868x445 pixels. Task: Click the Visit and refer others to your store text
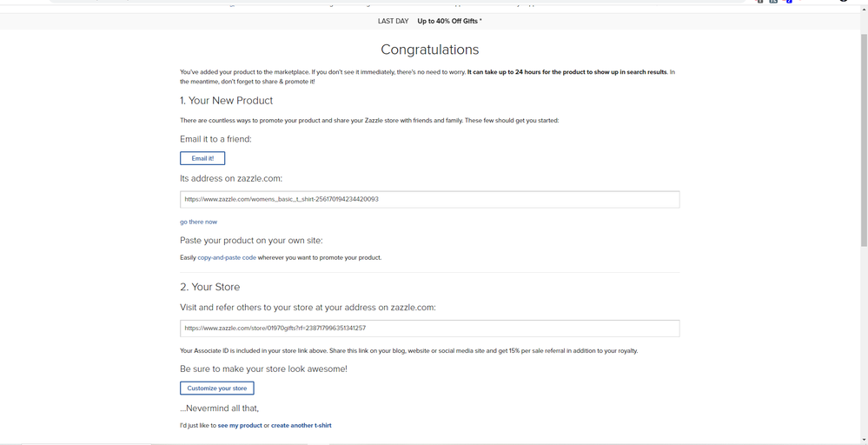[308, 307]
